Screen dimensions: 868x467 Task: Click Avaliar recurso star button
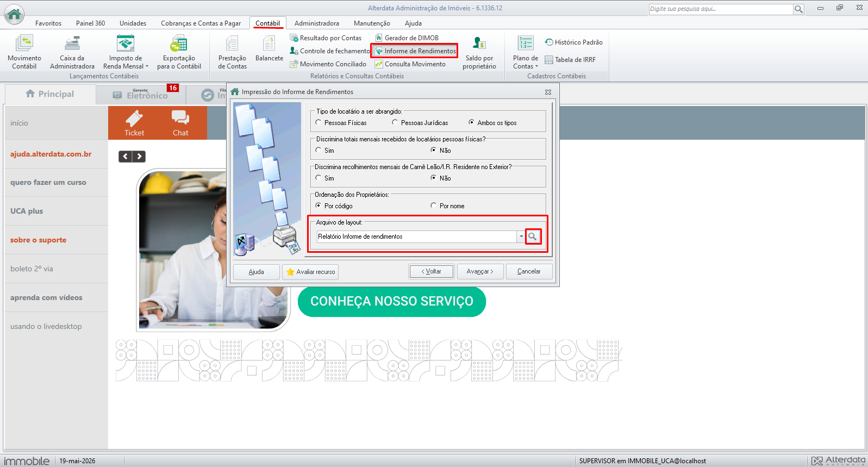tap(310, 272)
